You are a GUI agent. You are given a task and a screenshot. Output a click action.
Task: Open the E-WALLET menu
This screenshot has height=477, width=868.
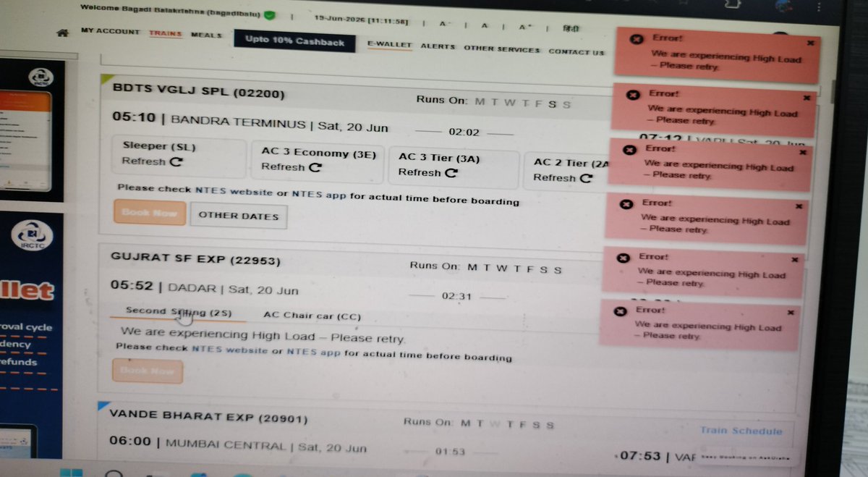pyautogui.click(x=389, y=45)
